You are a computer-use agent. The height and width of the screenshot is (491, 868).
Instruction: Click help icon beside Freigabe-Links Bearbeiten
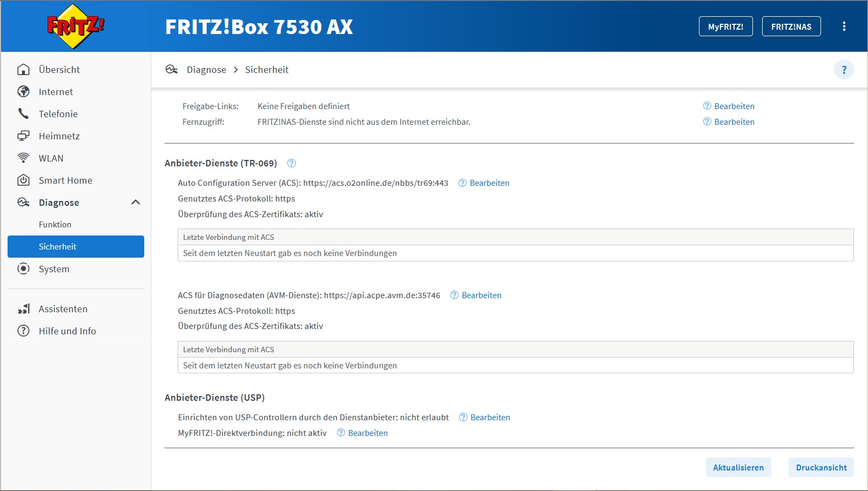707,106
